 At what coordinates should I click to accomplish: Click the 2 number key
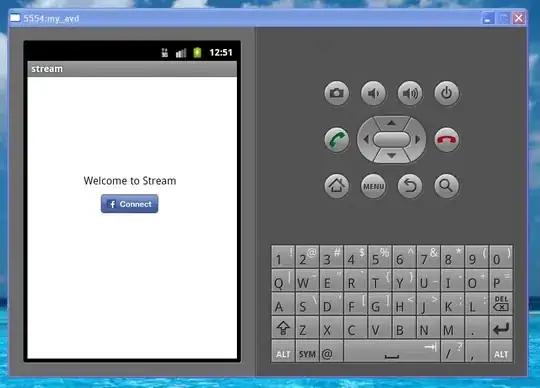click(x=307, y=256)
